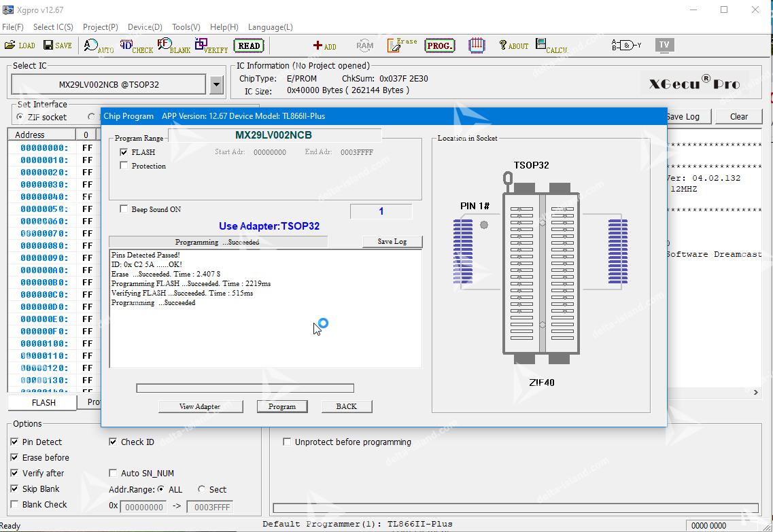Expand the Select IC dropdown arrow
The width and height of the screenshot is (773, 532).
point(216,85)
